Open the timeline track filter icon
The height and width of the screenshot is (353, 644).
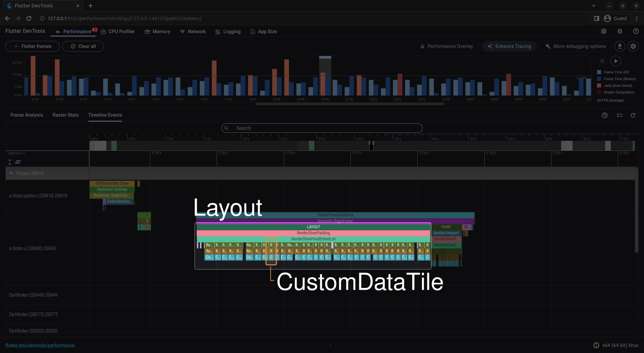(619, 115)
